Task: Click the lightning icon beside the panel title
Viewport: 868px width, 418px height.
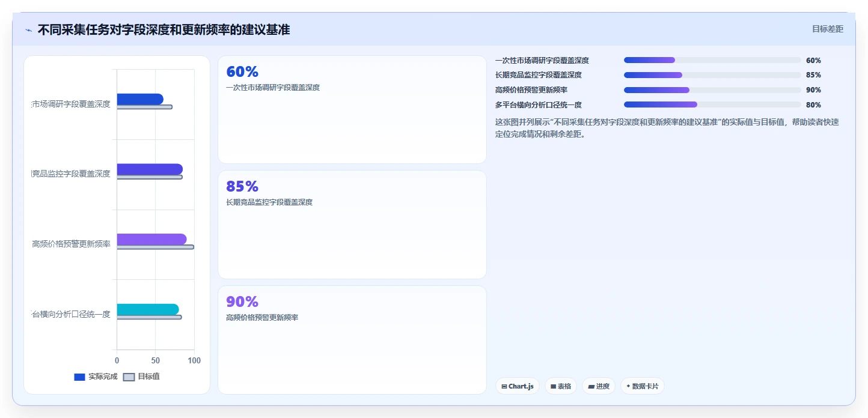Action: click(28, 30)
